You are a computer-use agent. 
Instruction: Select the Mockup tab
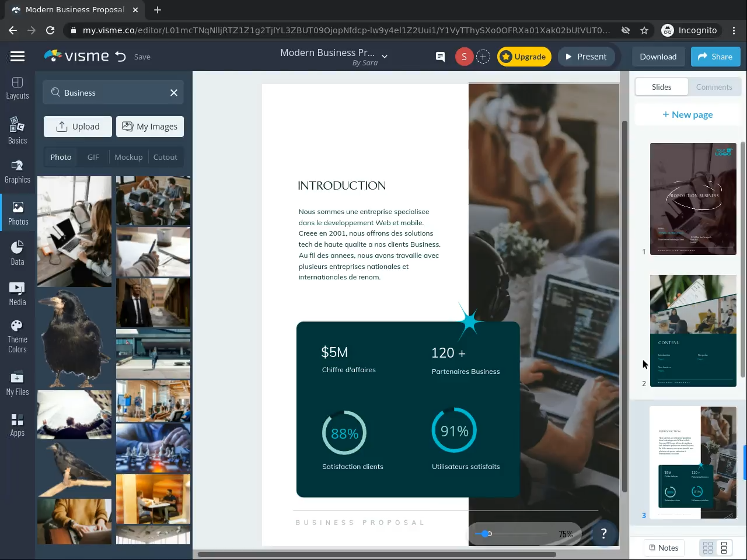(x=128, y=157)
